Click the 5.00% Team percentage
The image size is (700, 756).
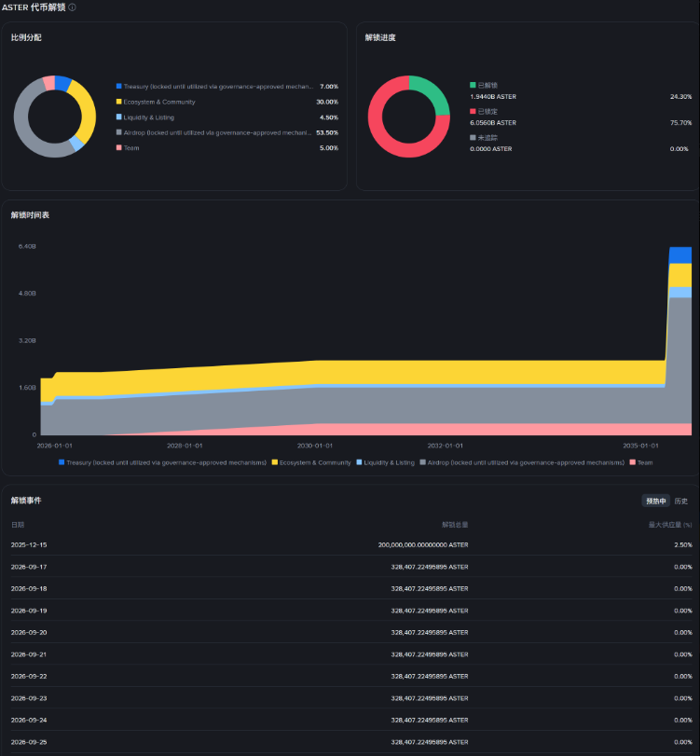tap(329, 148)
